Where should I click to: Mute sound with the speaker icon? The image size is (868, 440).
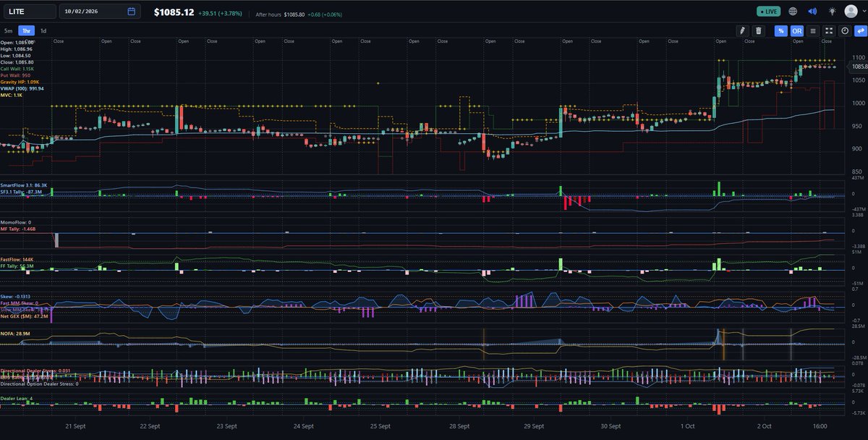pos(812,12)
